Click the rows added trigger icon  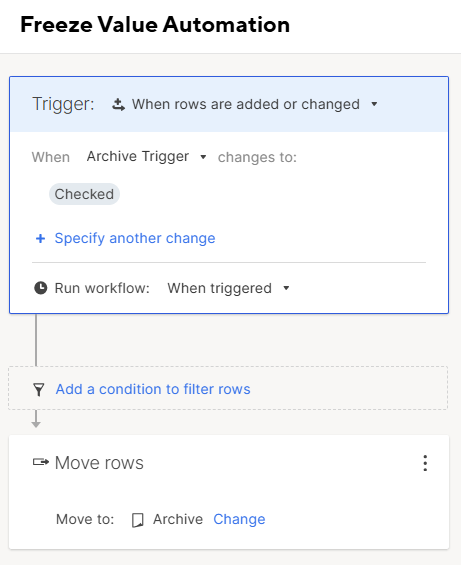click(x=118, y=104)
